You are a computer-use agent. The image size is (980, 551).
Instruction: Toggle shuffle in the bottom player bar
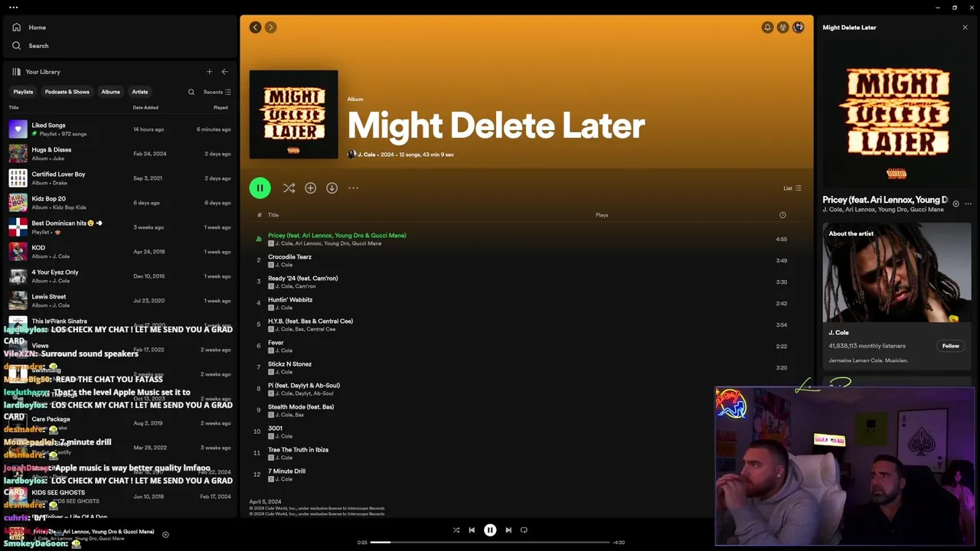pos(456,530)
